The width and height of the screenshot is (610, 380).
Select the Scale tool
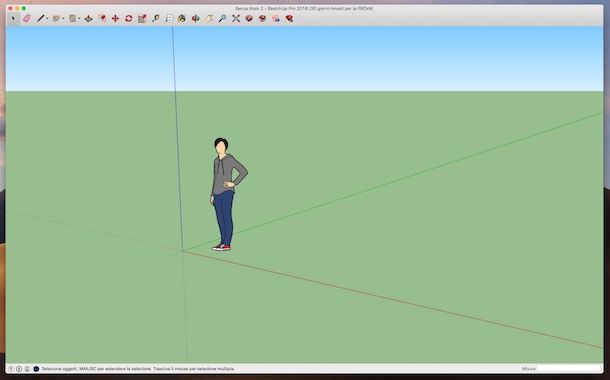tap(142, 18)
